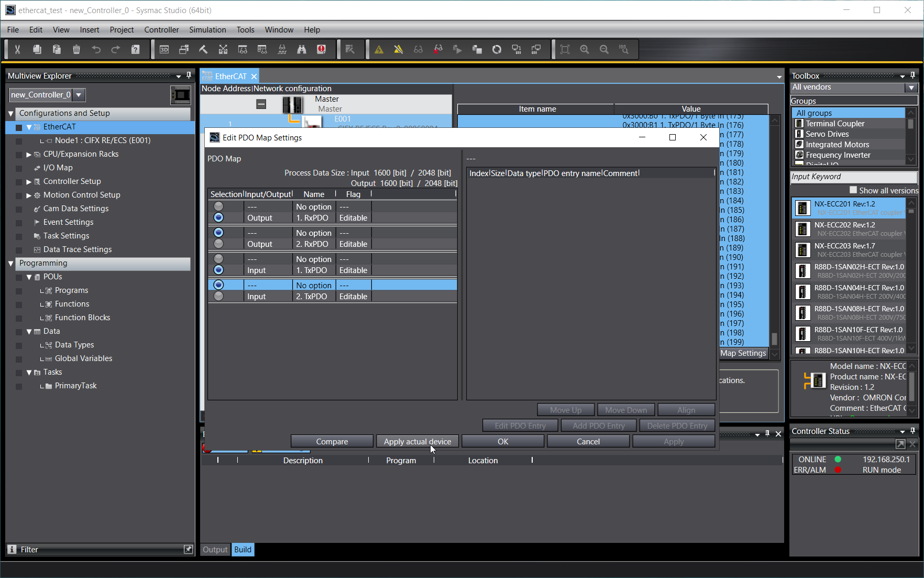Click the Apply actual device button

point(417,441)
